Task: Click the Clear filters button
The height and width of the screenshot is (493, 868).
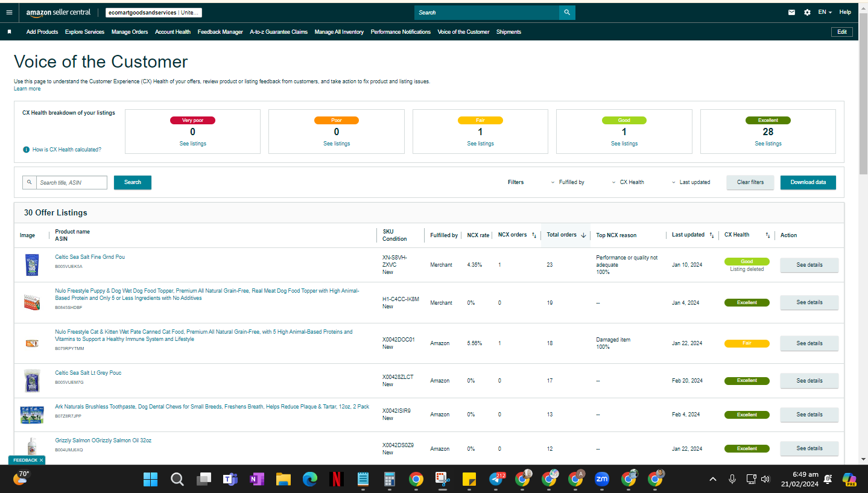Action: (750, 182)
